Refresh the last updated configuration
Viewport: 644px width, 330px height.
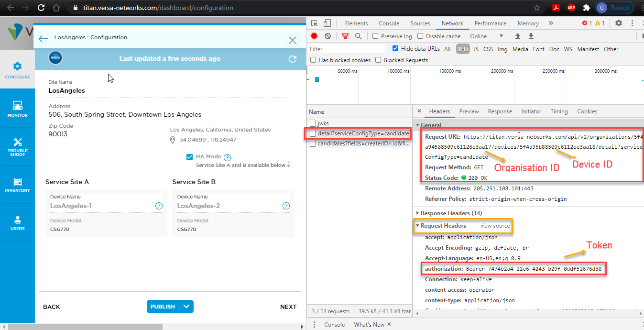click(293, 59)
